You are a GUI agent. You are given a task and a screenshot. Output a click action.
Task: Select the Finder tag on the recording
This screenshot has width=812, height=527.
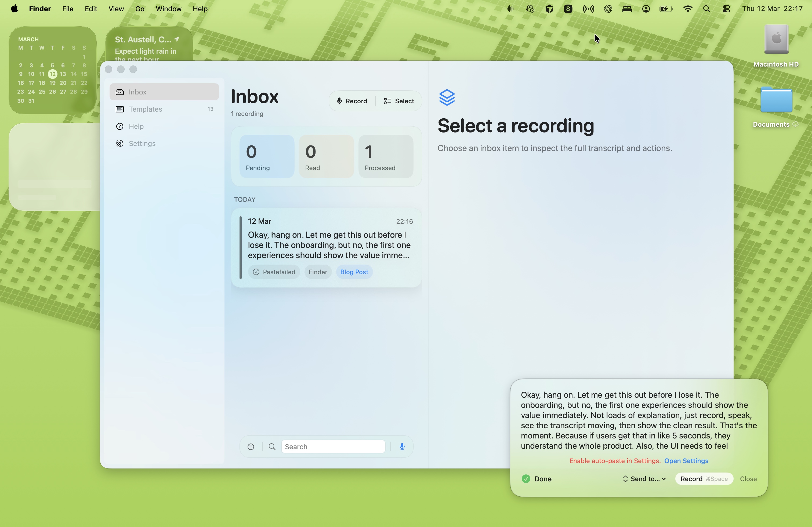(318, 272)
